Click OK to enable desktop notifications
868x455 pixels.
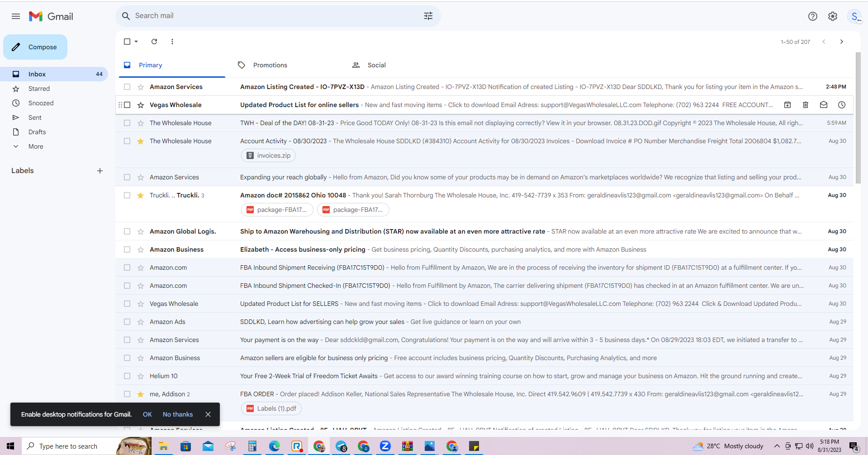point(147,414)
